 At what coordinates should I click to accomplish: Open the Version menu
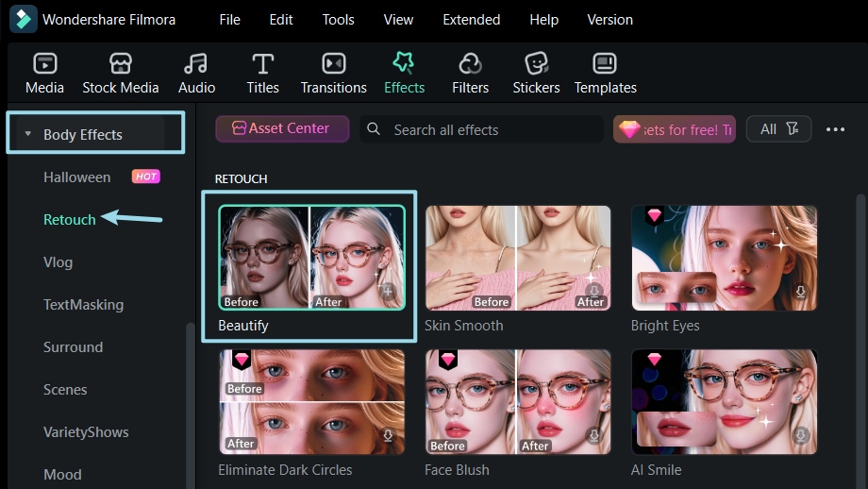610,20
